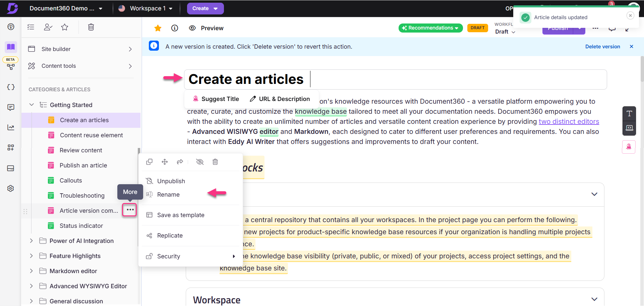Choose Replicate from the context menu
Viewport: 644px width, 306px height.
[190, 236]
